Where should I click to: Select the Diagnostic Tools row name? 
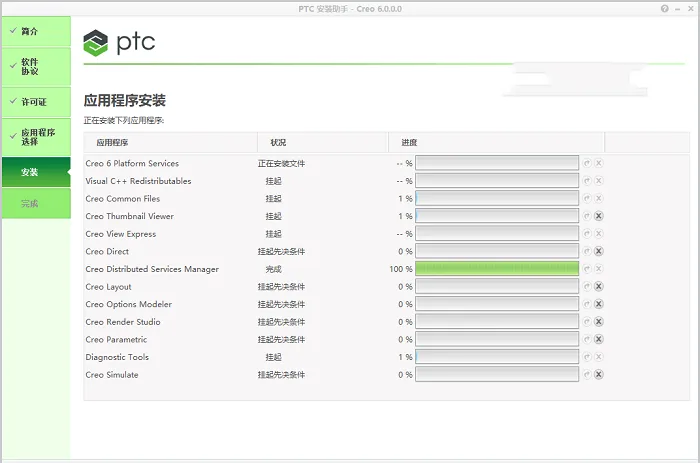click(117, 357)
